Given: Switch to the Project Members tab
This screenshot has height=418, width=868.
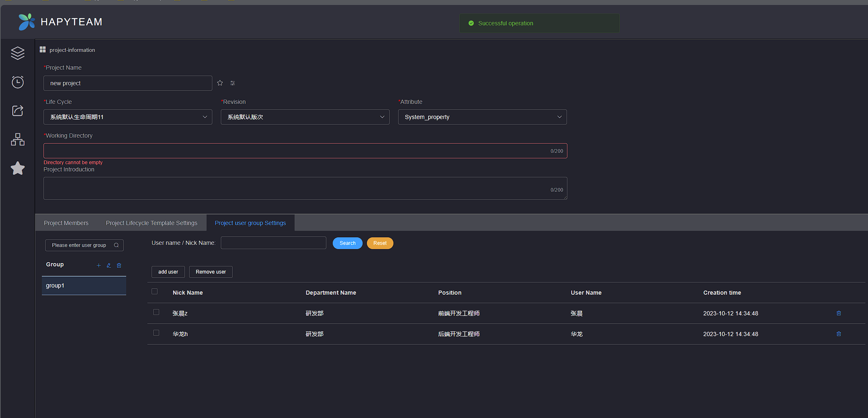Looking at the screenshot, I should pos(66,223).
